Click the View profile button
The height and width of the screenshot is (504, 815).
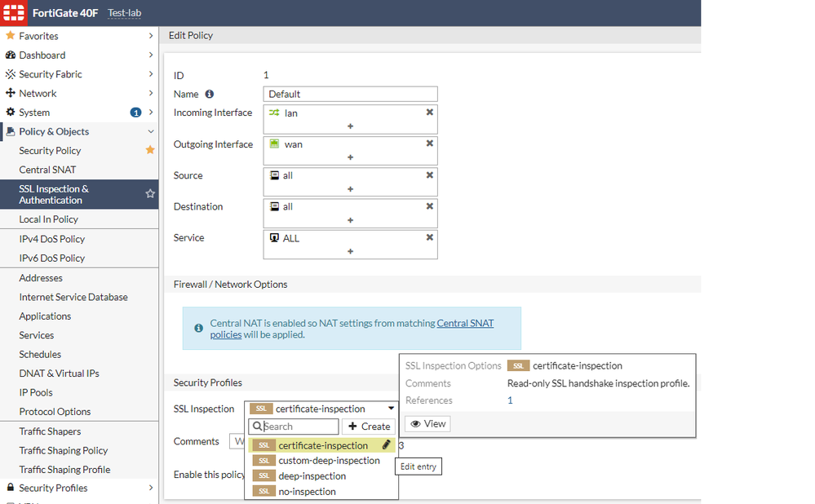pos(427,424)
